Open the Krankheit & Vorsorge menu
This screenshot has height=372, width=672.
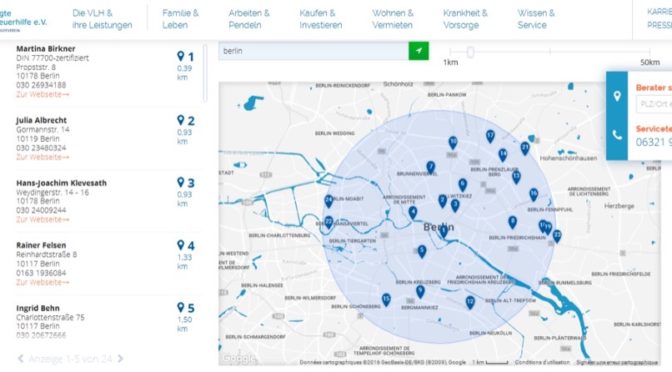465,19
